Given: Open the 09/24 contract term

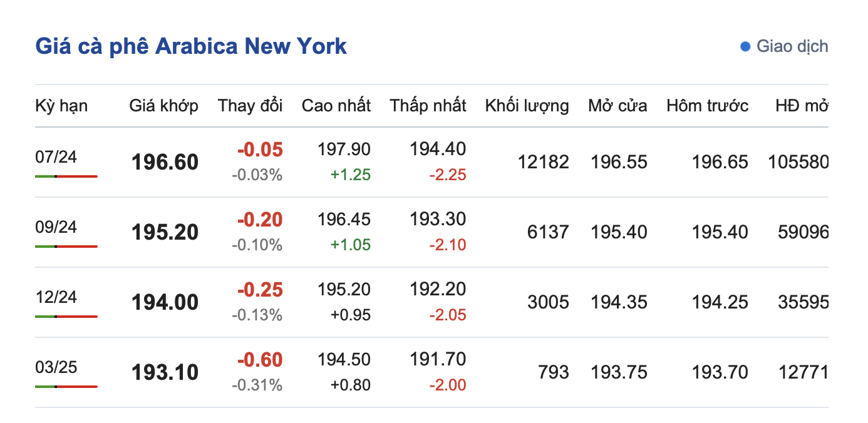Looking at the screenshot, I should [x=56, y=227].
